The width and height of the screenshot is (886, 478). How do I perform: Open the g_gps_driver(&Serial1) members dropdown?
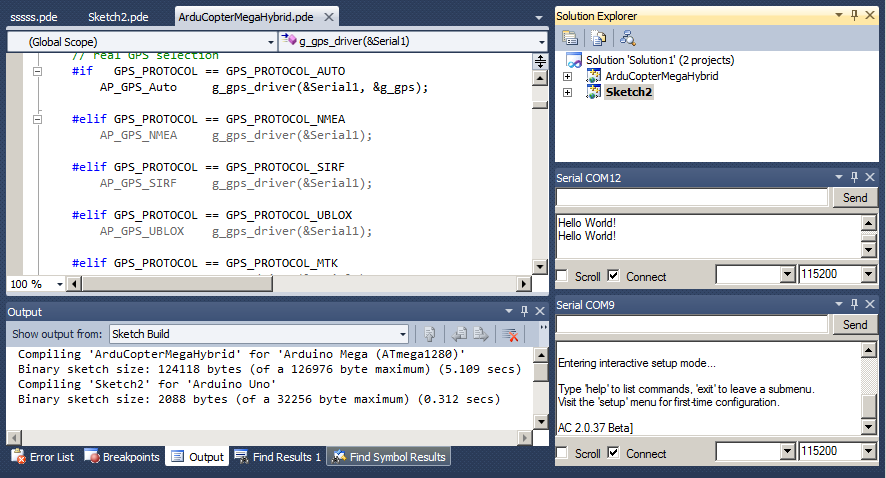pos(541,42)
